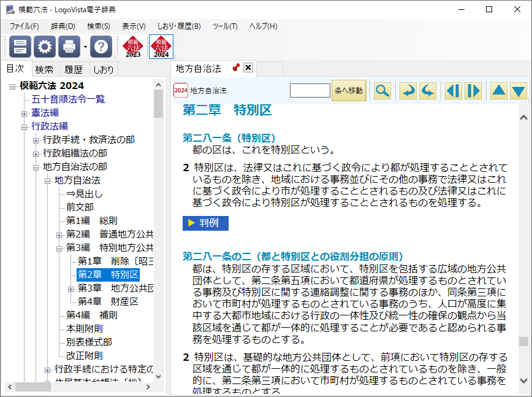Switch to the しおり tab
The height and width of the screenshot is (397, 532).
click(104, 69)
